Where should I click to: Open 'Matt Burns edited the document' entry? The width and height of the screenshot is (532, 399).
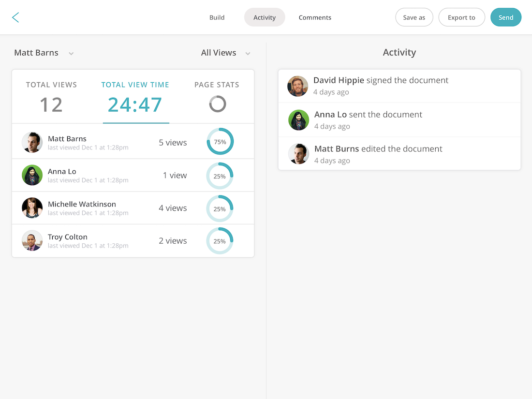pos(399,154)
